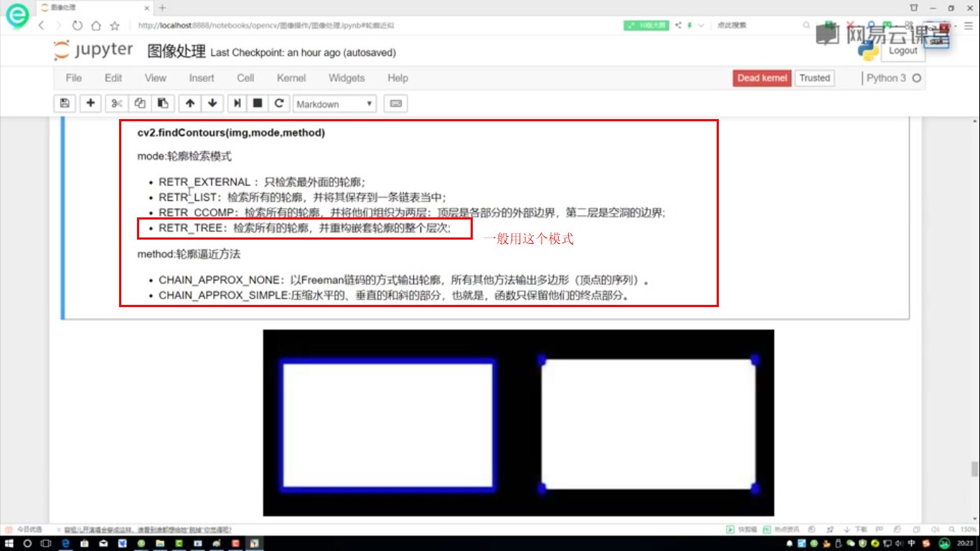Click the Dead kernel button
This screenshot has height=551, width=980.
(762, 77)
